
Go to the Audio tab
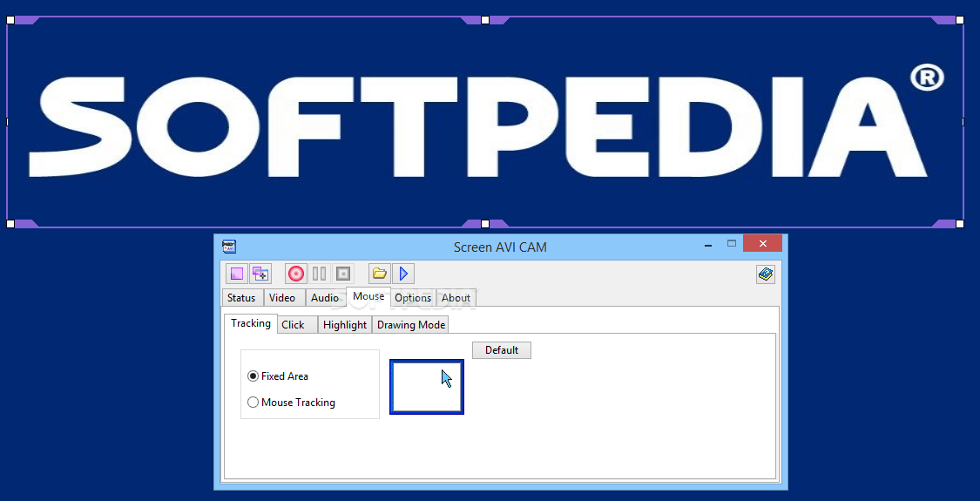325,298
